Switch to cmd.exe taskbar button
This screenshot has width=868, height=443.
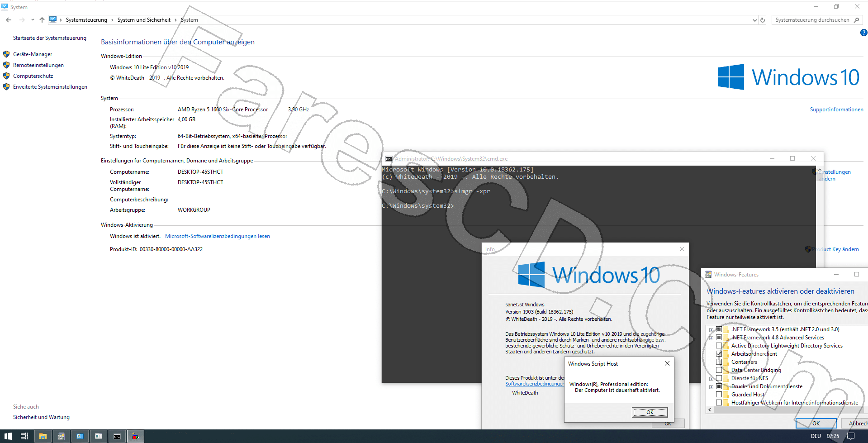click(x=117, y=436)
